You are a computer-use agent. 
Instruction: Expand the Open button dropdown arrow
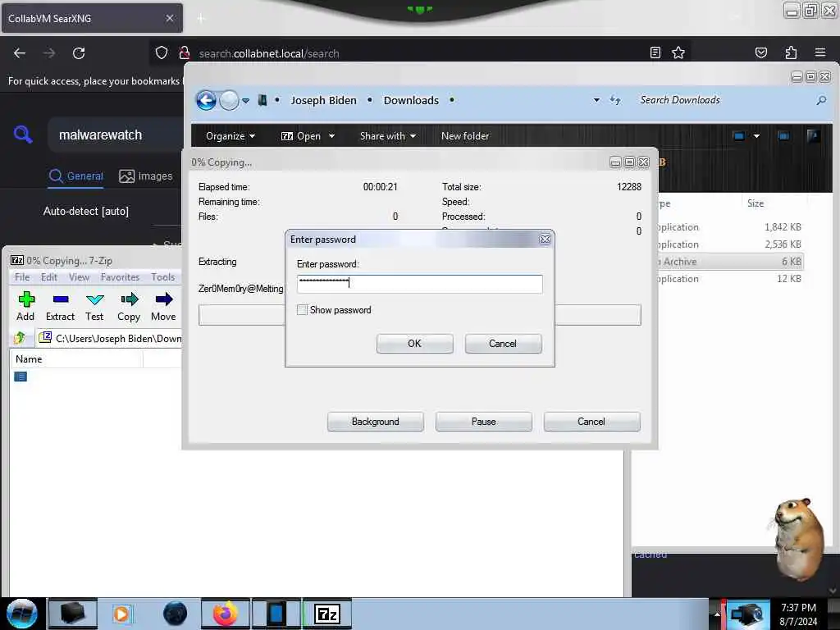click(331, 136)
